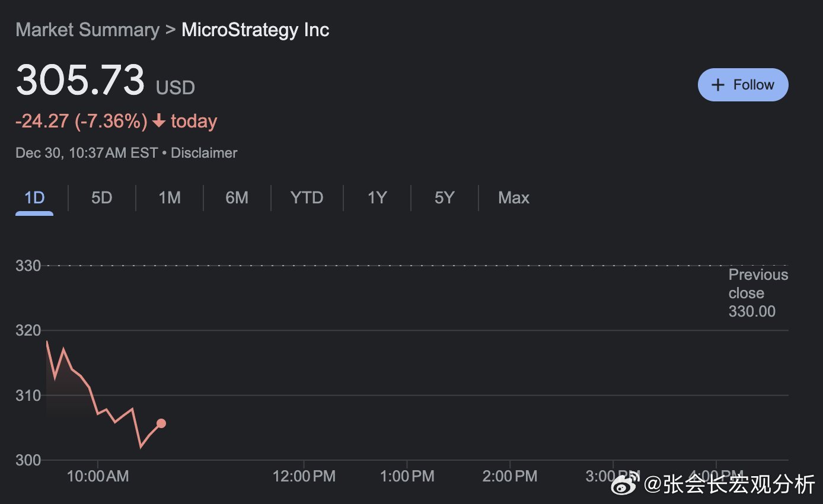Switch to the 1M chart tab
The width and height of the screenshot is (823, 504).
click(x=170, y=197)
